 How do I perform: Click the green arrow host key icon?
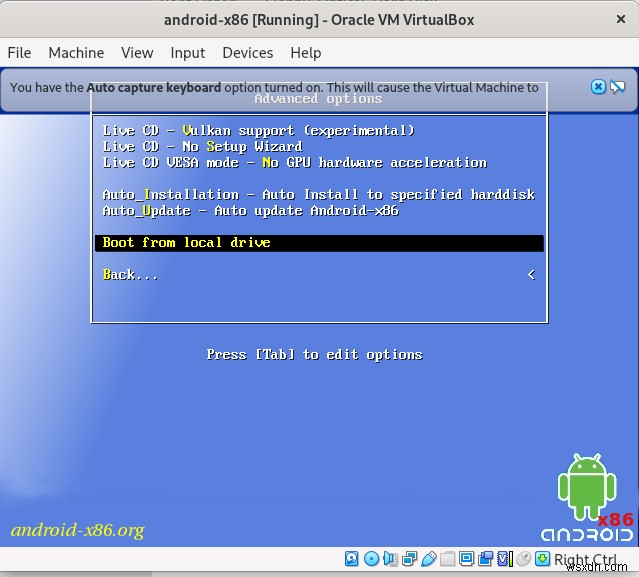(x=542, y=559)
